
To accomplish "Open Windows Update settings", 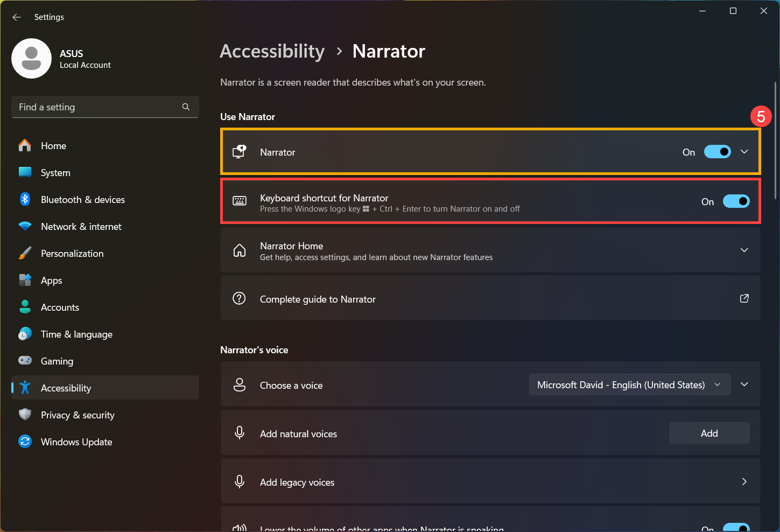I will point(105,442).
